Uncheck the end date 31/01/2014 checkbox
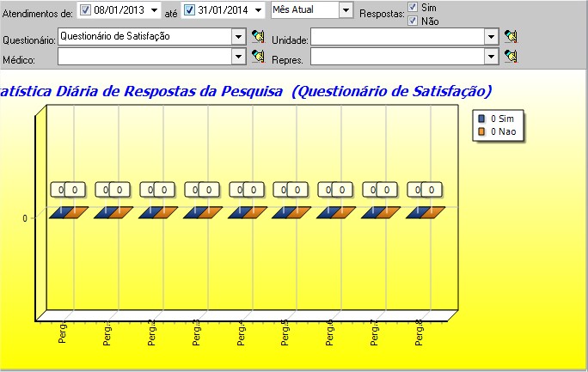 (x=189, y=10)
